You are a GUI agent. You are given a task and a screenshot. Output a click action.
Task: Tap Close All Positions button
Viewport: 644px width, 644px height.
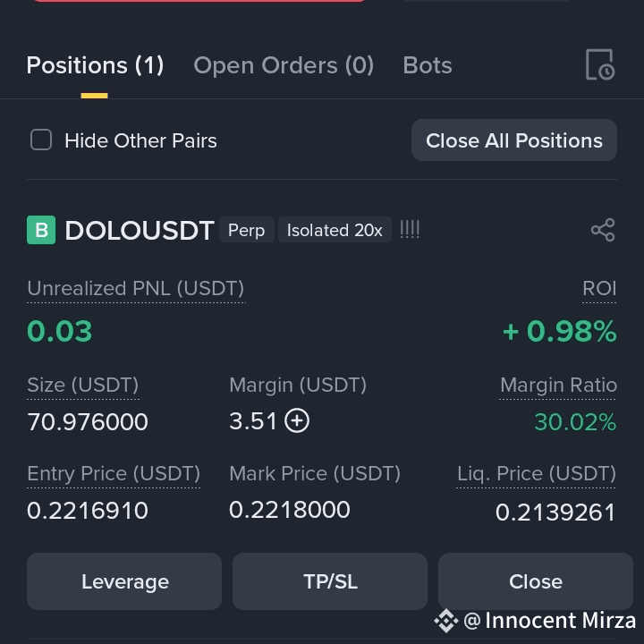[514, 140]
